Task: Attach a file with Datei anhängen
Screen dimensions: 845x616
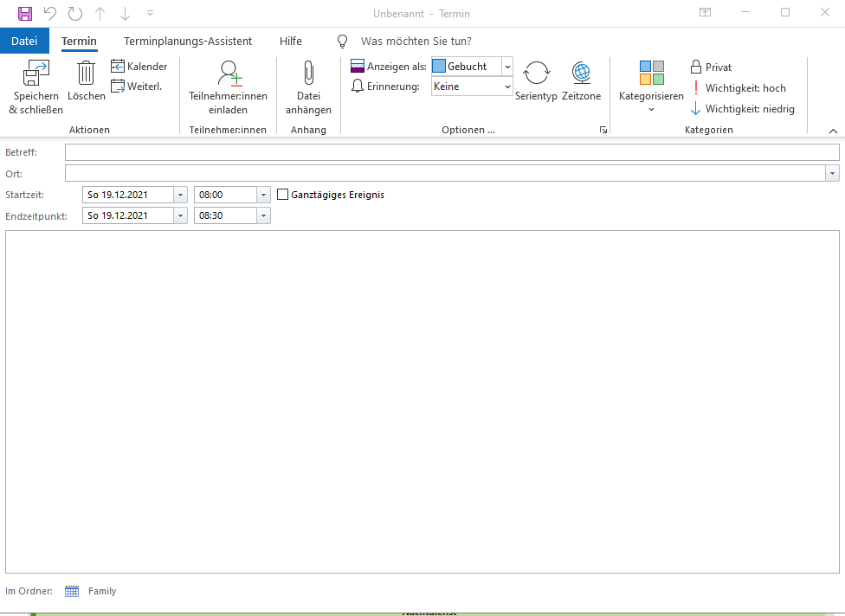Action: point(308,74)
